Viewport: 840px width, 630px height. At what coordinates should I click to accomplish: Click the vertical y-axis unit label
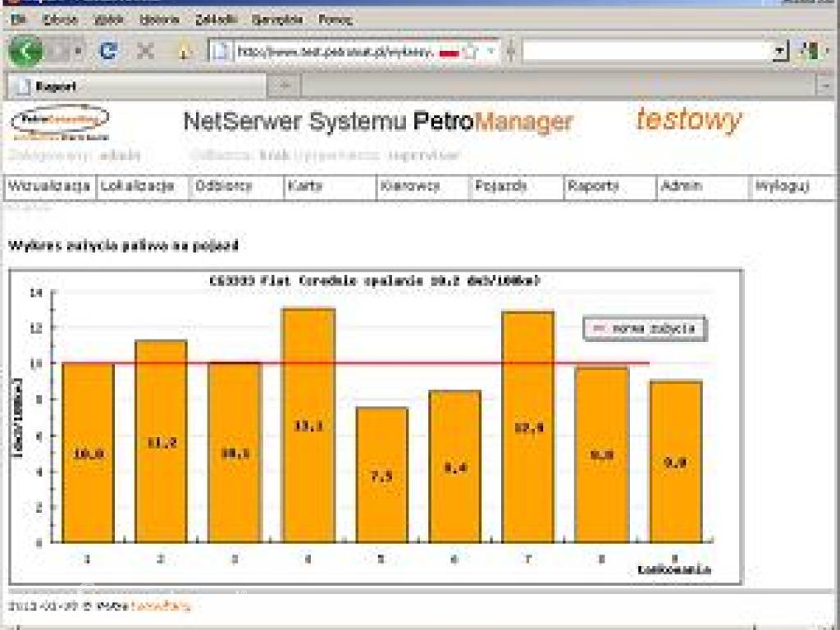(x=18, y=418)
